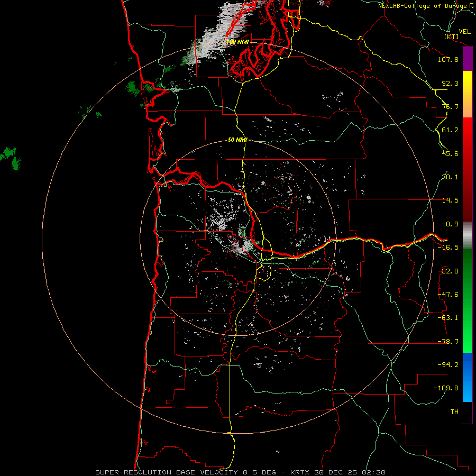The width and height of the screenshot is (476, 476).
Task: Click the 107.8 velocity scale label
Action: pos(448,59)
